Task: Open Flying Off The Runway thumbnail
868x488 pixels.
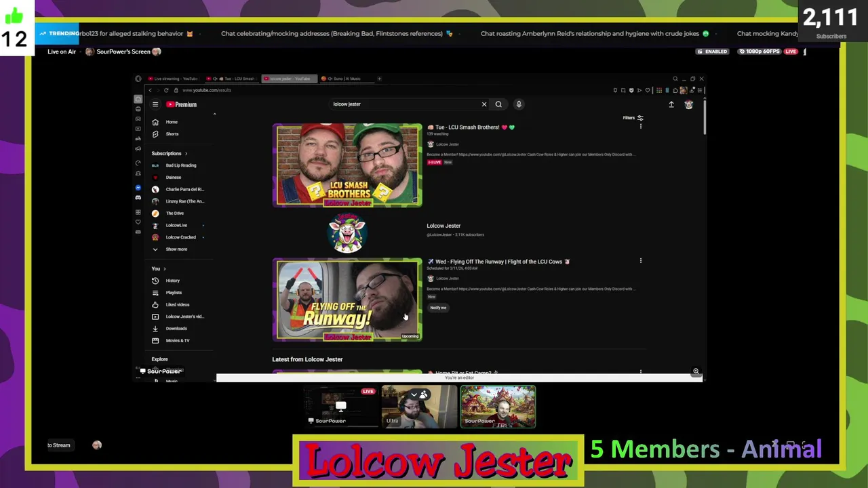Action: point(347,300)
